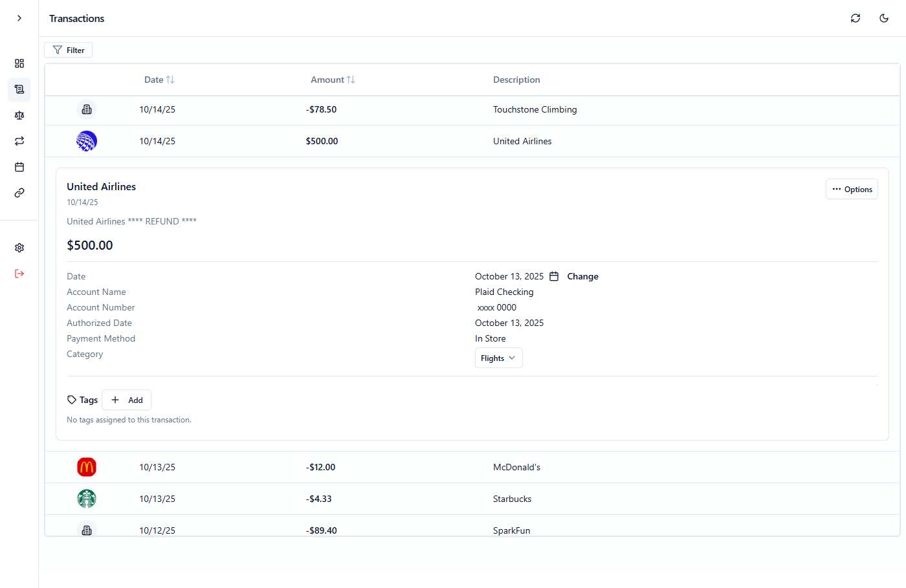Select the McDonald's transaction row
The width and height of the screenshot is (906, 588).
tap(453, 466)
